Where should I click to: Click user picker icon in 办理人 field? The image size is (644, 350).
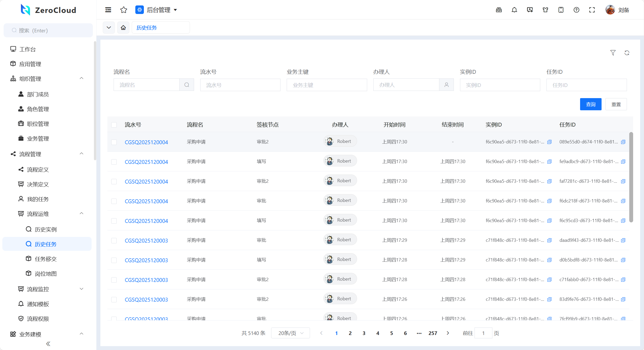click(446, 85)
